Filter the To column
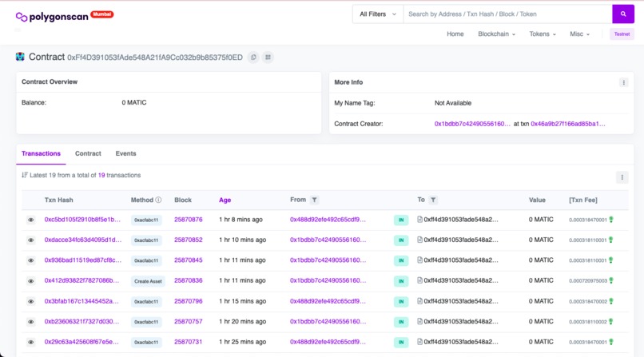Image resolution: width=644 pixels, height=357 pixels. coord(433,200)
